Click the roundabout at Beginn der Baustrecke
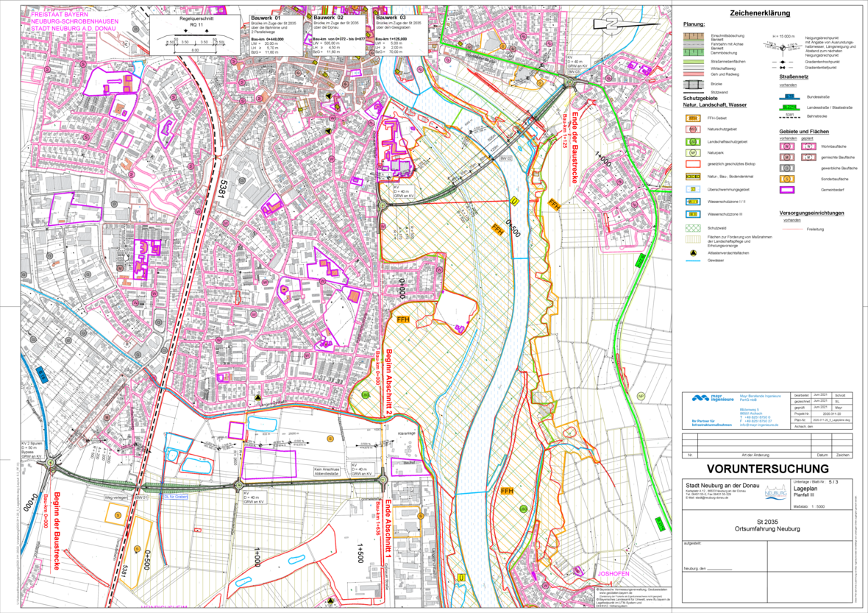This screenshot has width=868, height=613. tap(50, 464)
